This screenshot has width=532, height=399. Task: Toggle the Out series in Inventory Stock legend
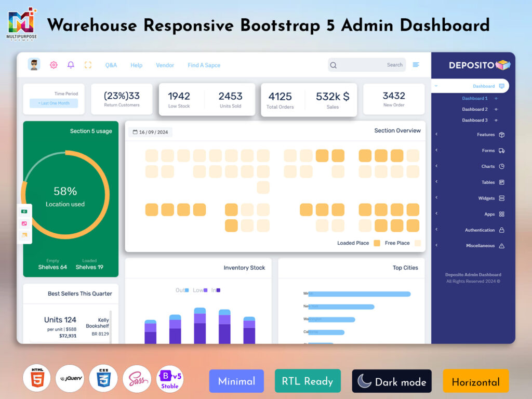pyautogui.click(x=182, y=290)
